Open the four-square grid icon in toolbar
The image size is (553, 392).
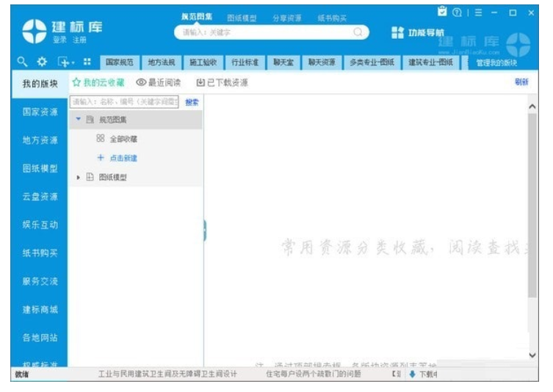[87, 62]
